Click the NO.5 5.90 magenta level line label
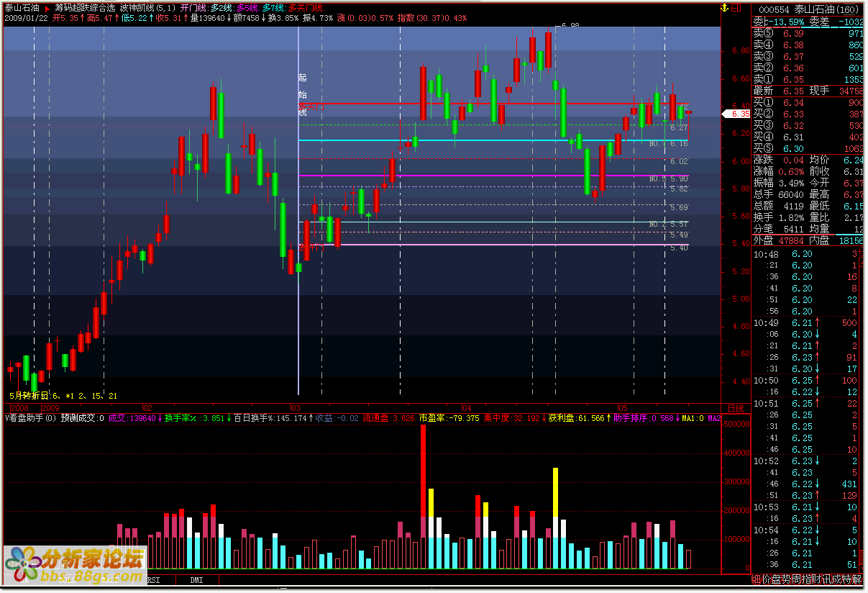 pyautogui.click(x=668, y=178)
